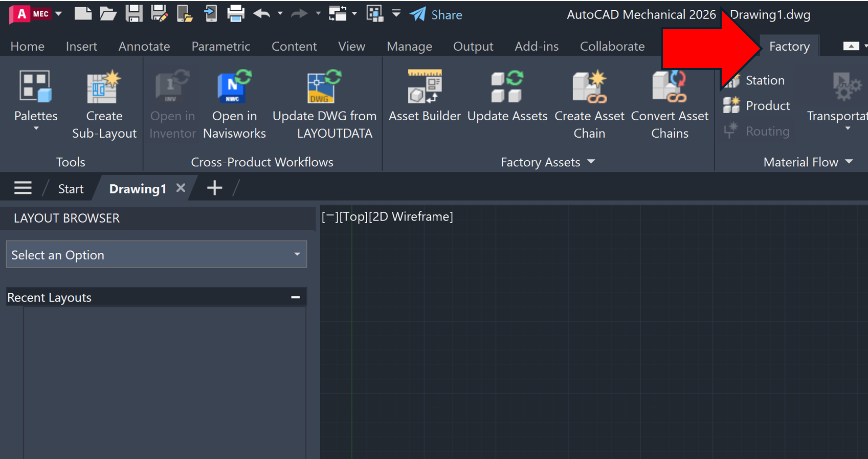Go to the Annotate tab
Screen dimensions: 868x459
(x=144, y=47)
